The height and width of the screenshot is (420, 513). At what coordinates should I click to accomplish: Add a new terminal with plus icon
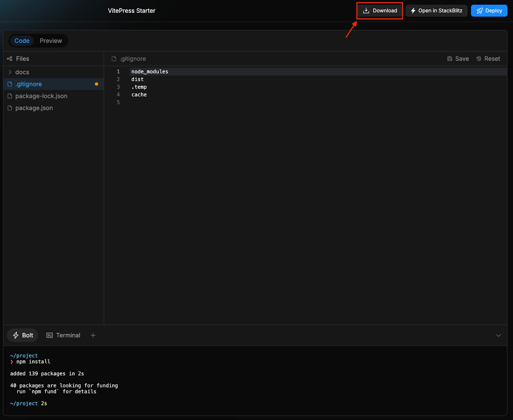(93, 335)
